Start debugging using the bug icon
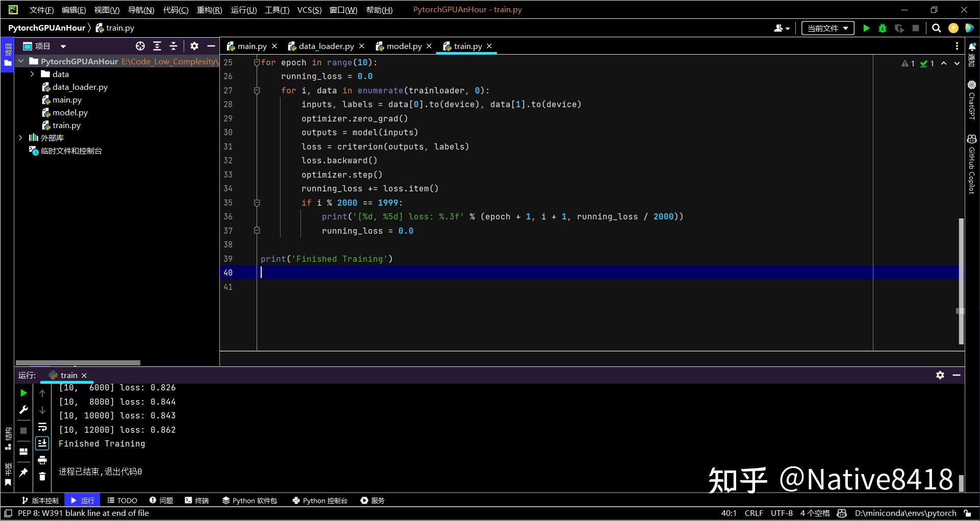This screenshot has width=980, height=521. pyautogui.click(x=882, y=28)
